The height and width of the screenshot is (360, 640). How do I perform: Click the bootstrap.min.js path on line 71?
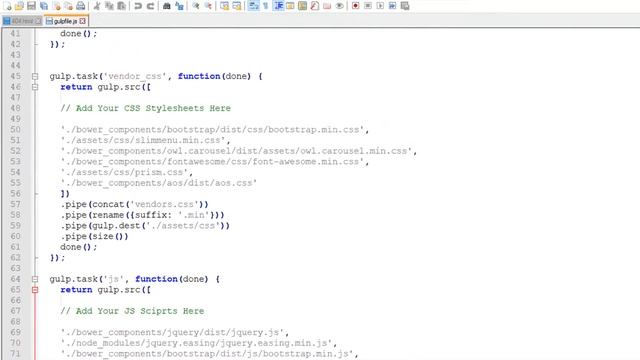click(x=209, y=353)
